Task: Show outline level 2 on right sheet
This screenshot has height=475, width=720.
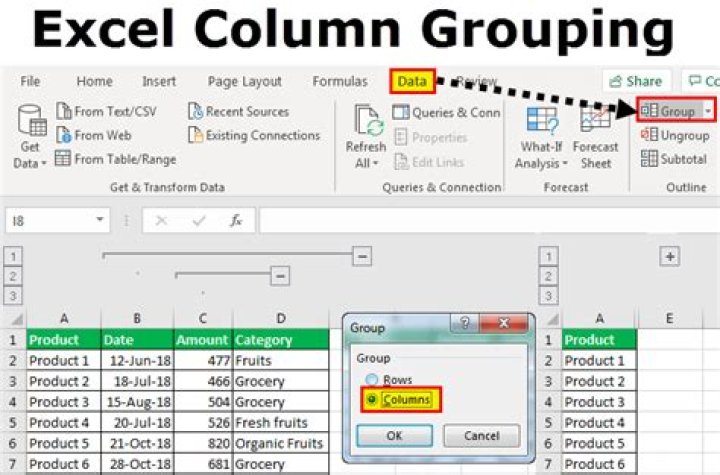Action: tap(548, 276)
